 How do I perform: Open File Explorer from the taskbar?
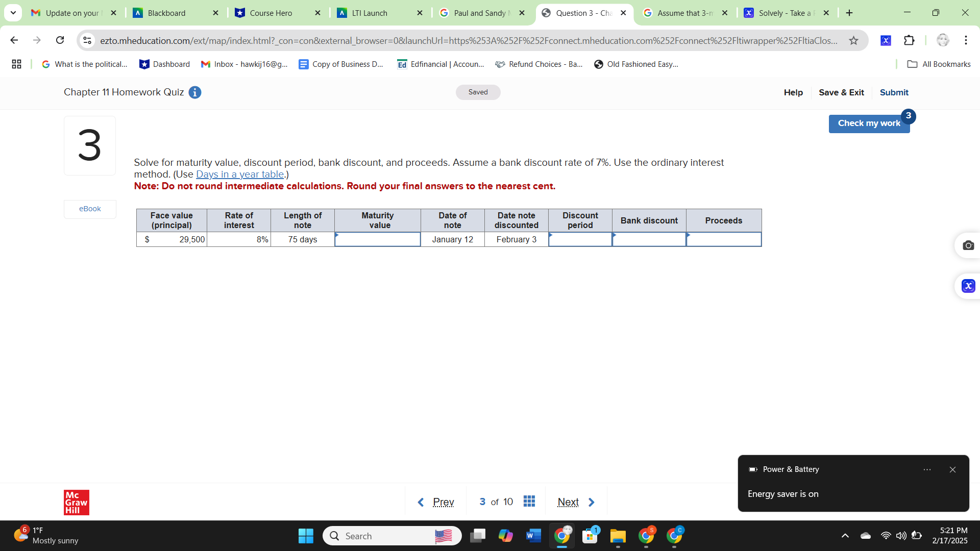point(618,536)
